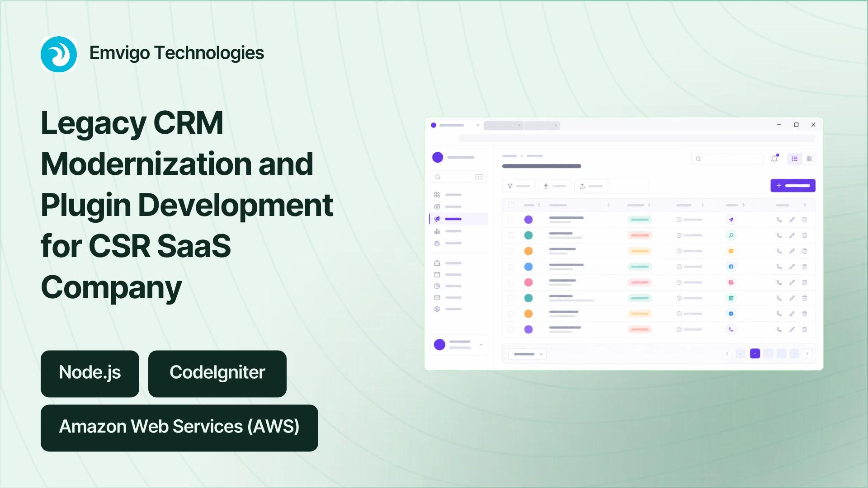Screen dimensions: 868x488
Task: Click the notification bell icon
Action: [774, 159]
